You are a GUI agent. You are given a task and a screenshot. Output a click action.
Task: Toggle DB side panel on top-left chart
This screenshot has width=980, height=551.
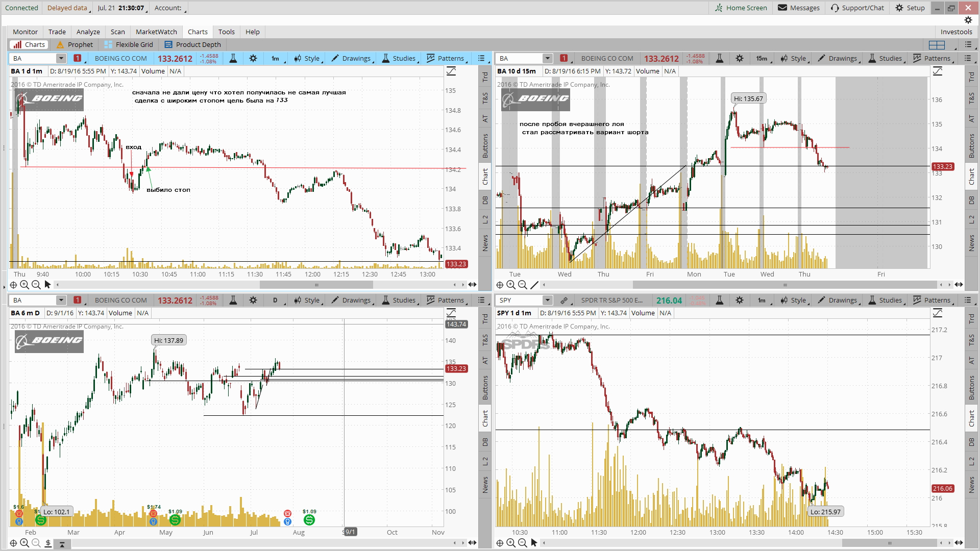(485, 201)
